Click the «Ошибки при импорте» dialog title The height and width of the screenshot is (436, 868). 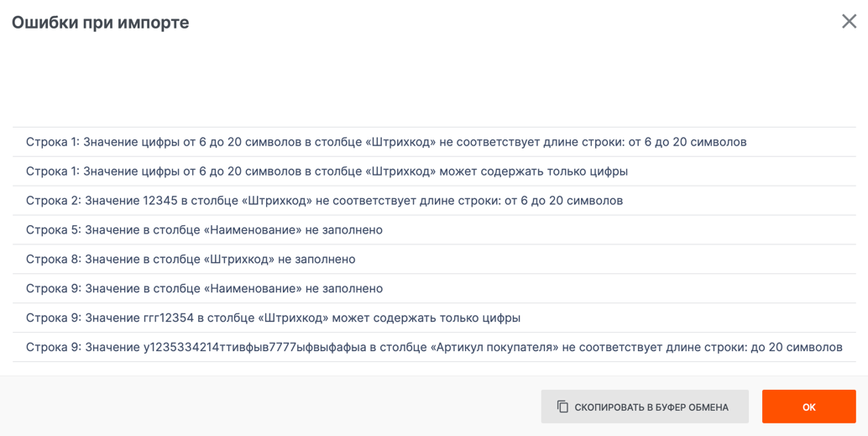coord(101,23)
